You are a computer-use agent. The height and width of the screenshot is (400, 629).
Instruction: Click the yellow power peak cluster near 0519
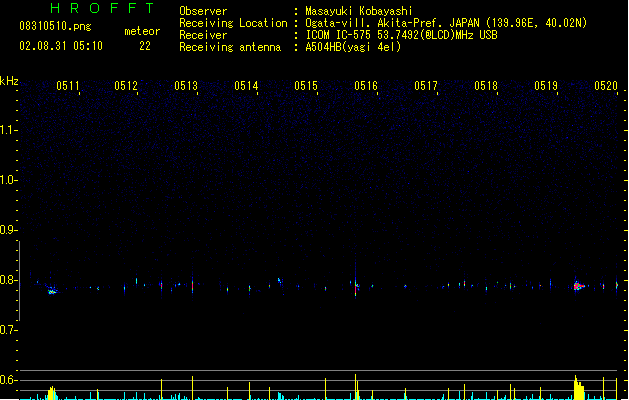pyautogui.click(x=579, y=388)
